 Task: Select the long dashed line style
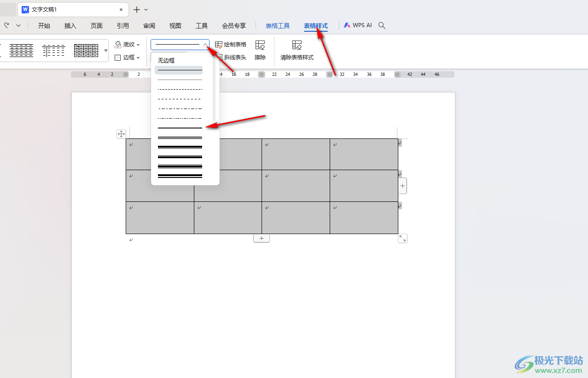pos(179,99)
